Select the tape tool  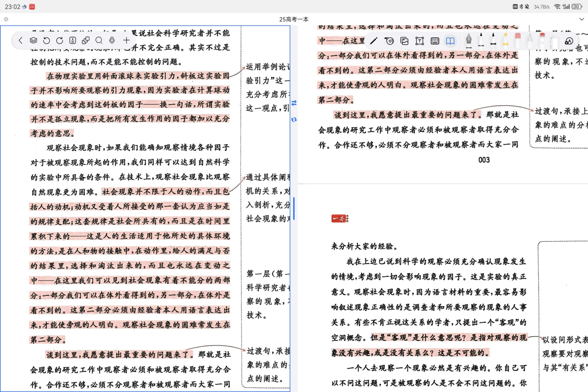tap(389, 41)
